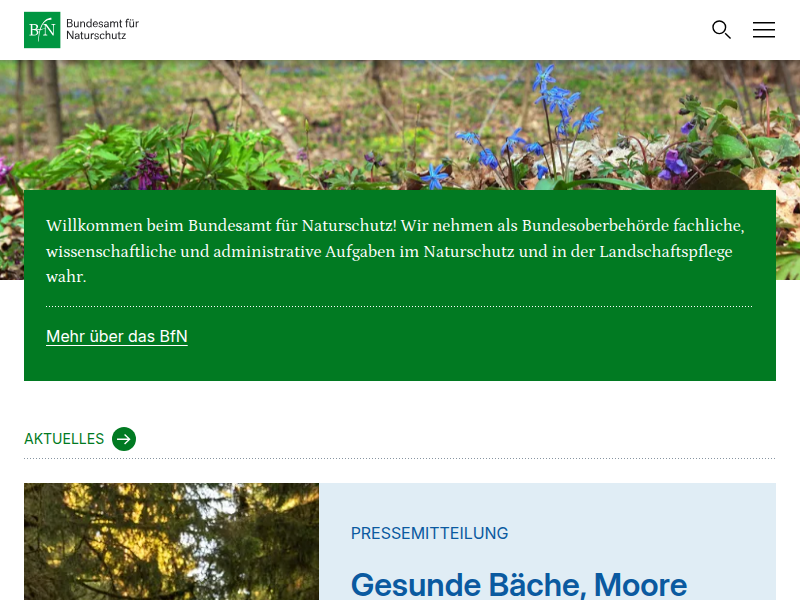Open the 'Gesunde Bäche, Moore' headline
The width and height of the screenshot is (800, 600).
click(519, 584)
